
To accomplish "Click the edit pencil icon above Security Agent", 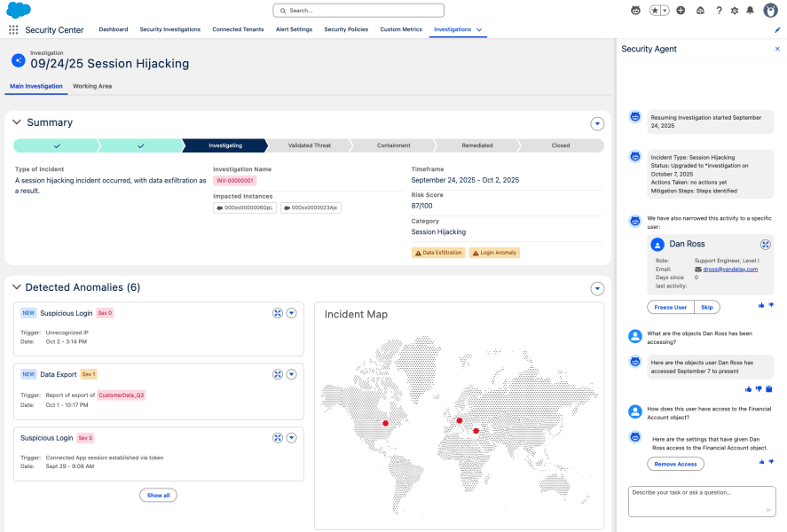I will tap(776, 29).
